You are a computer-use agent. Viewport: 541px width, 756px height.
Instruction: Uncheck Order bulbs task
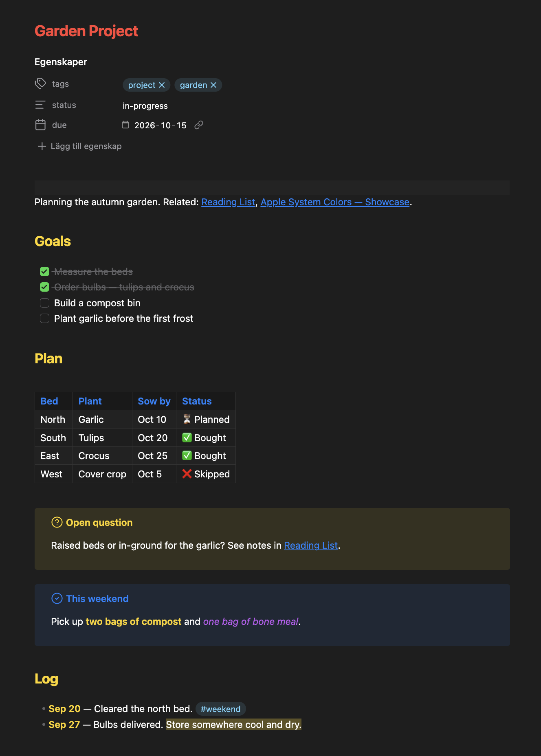(x=45, y=287)
